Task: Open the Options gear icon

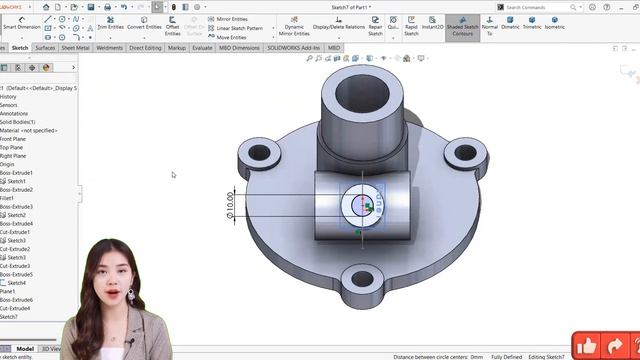Action: pyautogui.click(x=197, y=7)
